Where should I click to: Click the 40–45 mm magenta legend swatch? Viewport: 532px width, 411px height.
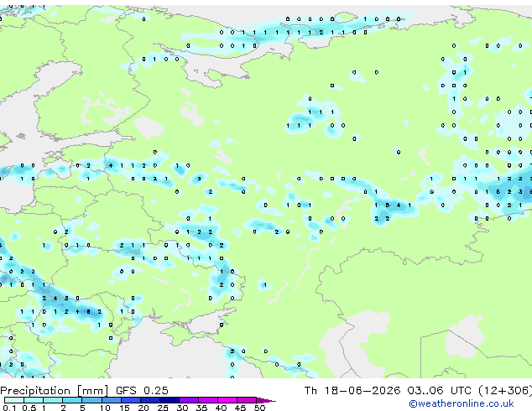click(227, 400)
